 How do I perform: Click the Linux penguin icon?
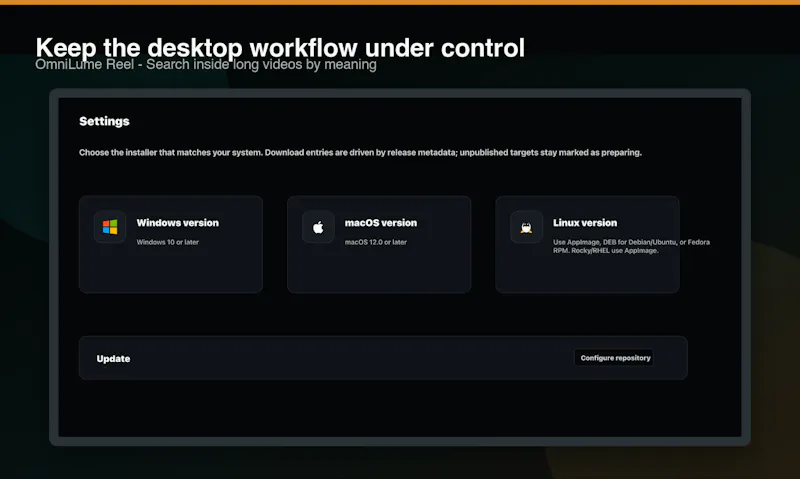[526, 228]
